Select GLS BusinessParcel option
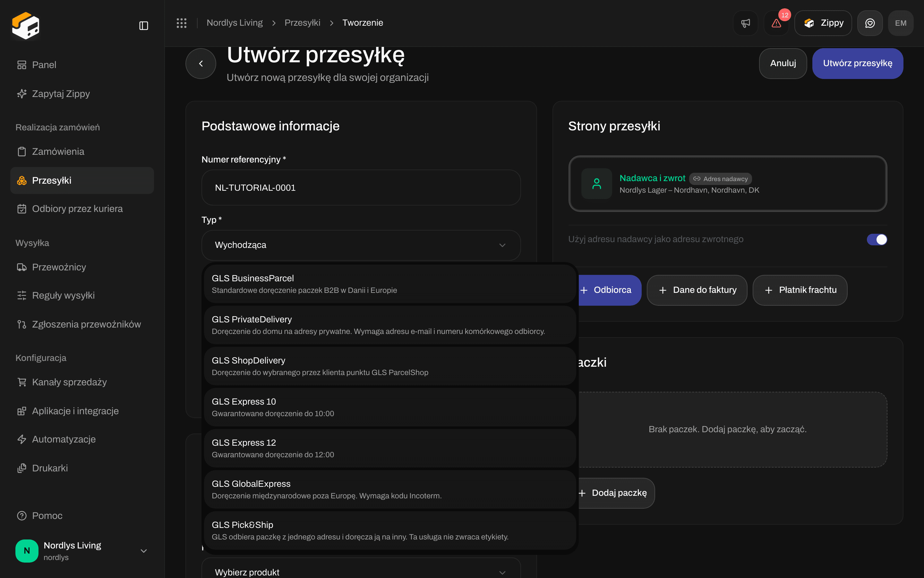Viewport: 924px width, 578px height. tap(390, 284)
